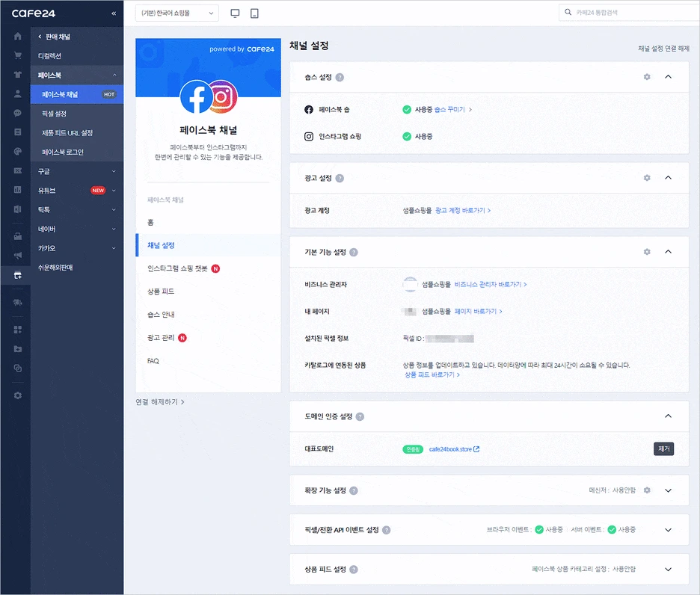Open the palette design icon
The image size is (700, 595).
[17, 151]
